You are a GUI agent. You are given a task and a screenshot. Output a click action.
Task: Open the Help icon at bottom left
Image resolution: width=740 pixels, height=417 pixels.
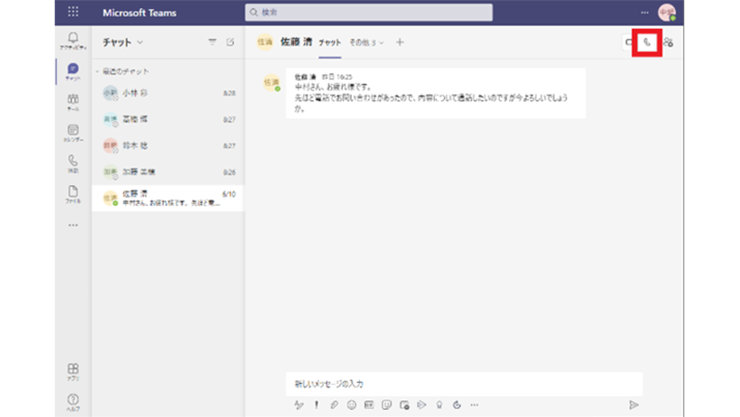pos(73,402)
